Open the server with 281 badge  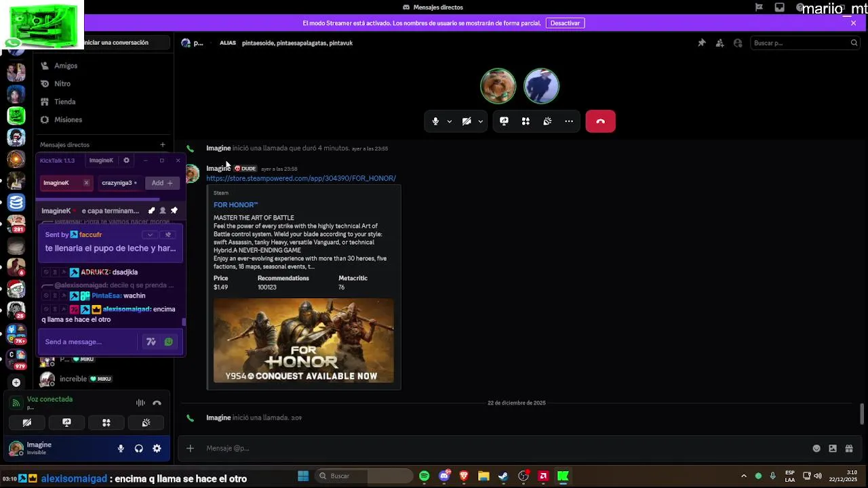pos(16,224)
